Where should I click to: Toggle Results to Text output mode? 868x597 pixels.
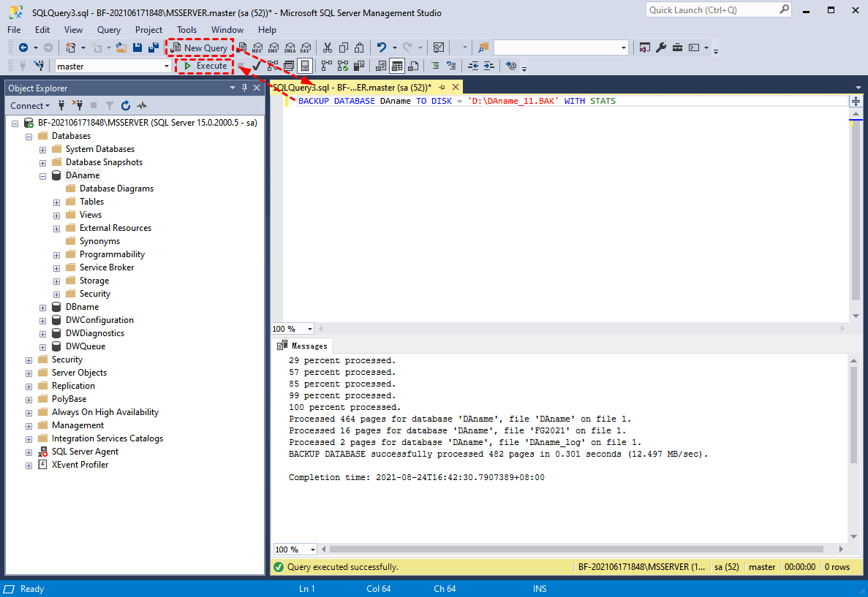[x=380, y=66]
